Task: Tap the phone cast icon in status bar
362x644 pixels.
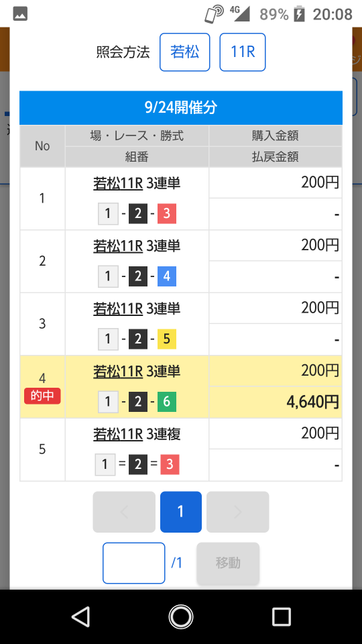Action: [x=213, y=14]
